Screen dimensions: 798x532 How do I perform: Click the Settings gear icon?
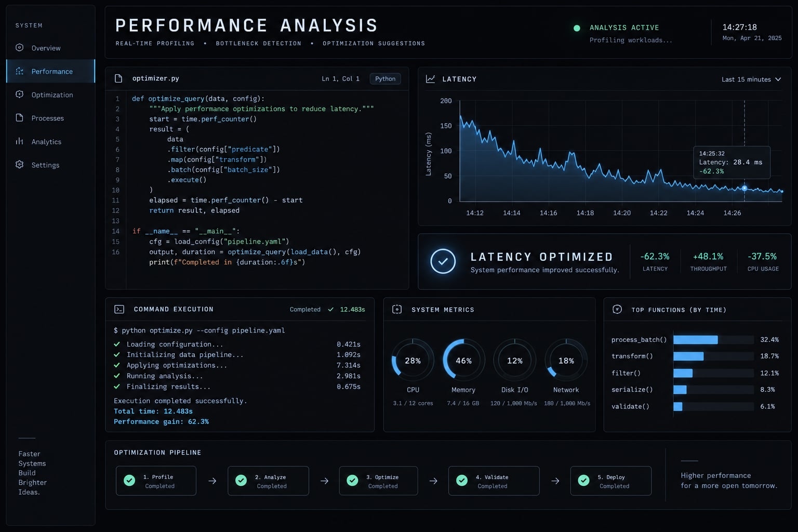[19, 164]
